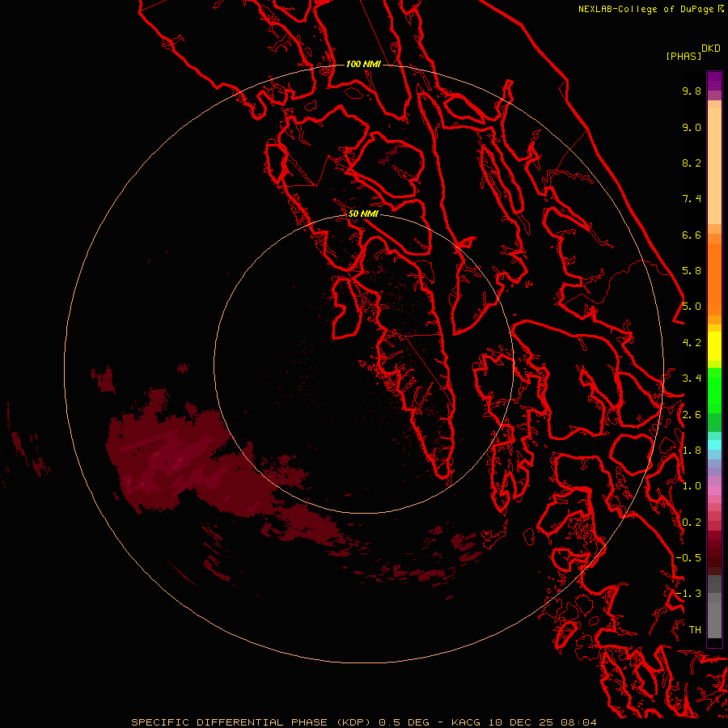Click the 9.0 color scale value

tap(692, 127)
